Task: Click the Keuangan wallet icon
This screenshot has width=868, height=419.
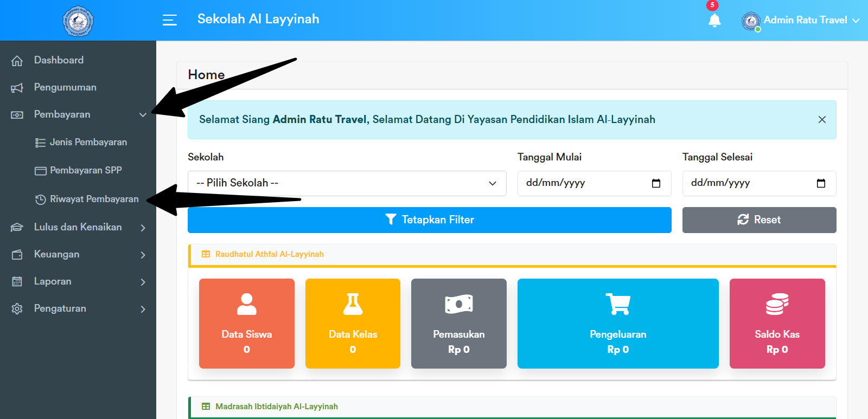Action: (17, 255)
